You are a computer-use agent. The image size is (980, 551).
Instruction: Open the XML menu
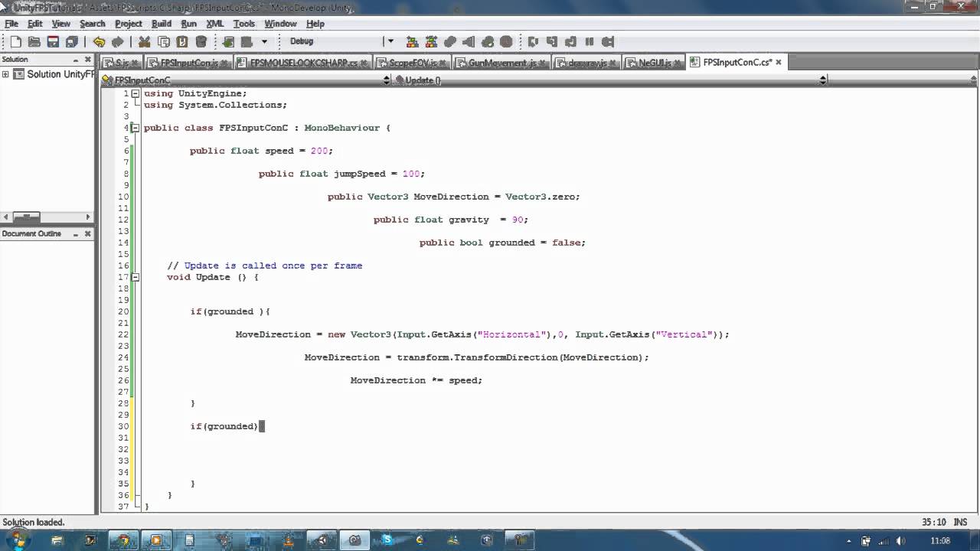coord(215,24)
